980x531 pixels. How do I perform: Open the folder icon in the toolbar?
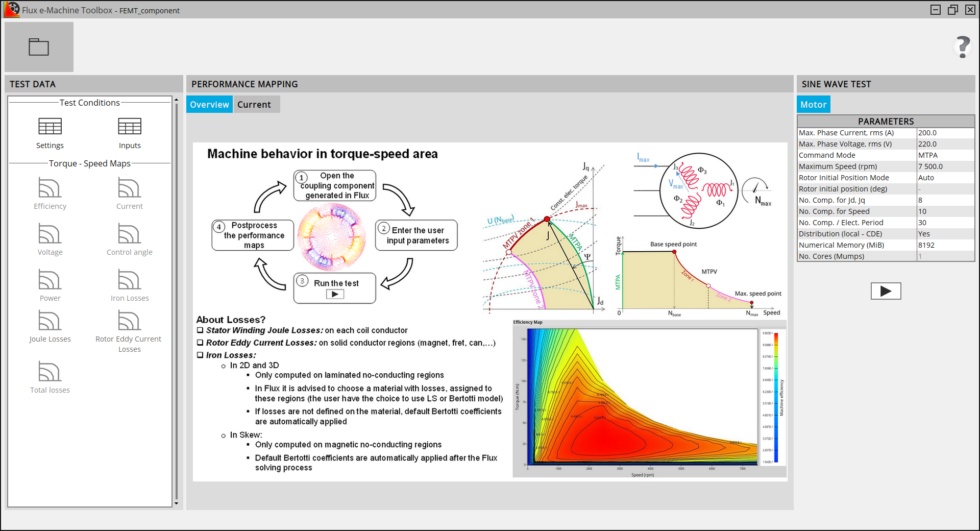(39, 47)
